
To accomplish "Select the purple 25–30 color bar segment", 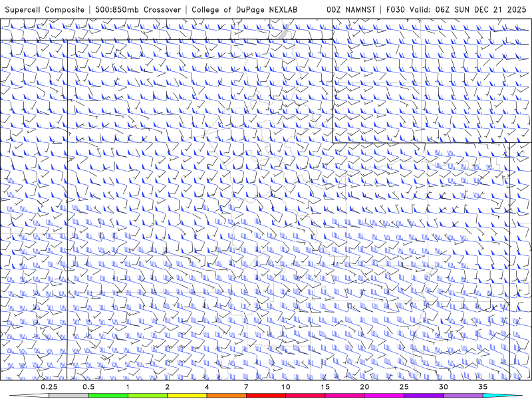I will [424, 396].
